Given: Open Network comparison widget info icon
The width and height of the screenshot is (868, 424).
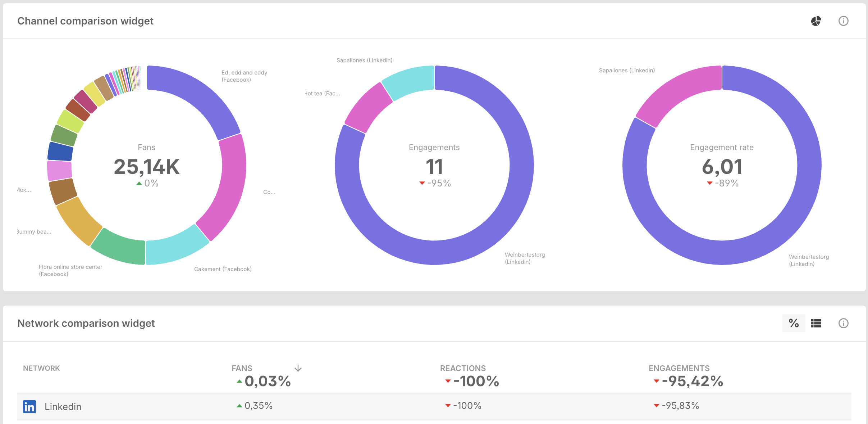Looking at the screenshot, I should 843,323.
